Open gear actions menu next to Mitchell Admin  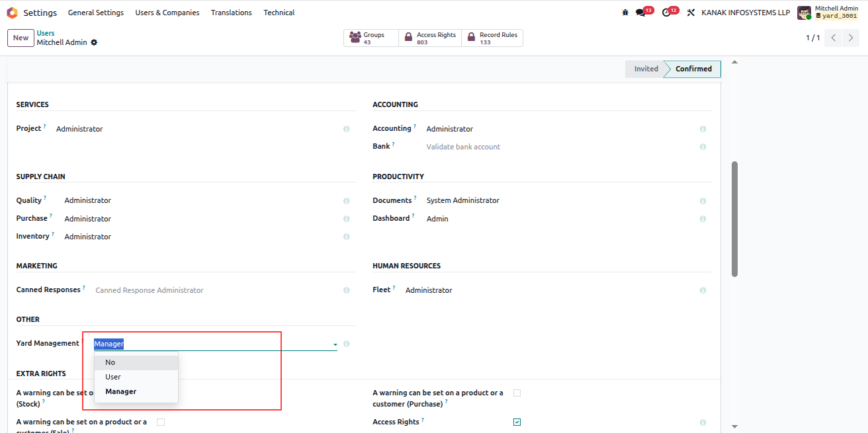94,42
